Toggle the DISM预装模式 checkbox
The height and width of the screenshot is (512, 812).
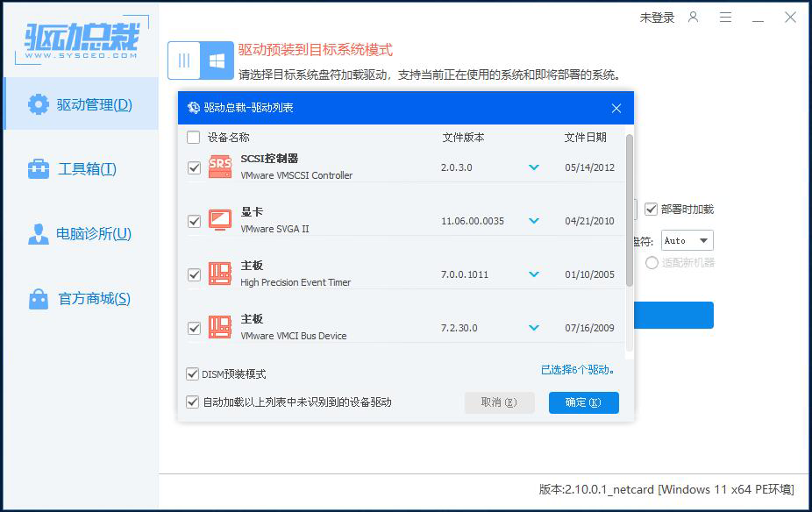193,374
